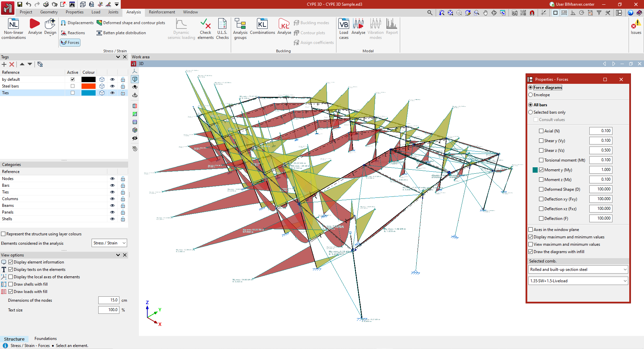
Task: Open the Stress / Strain elements dropdown
Action: pos(109,243)
